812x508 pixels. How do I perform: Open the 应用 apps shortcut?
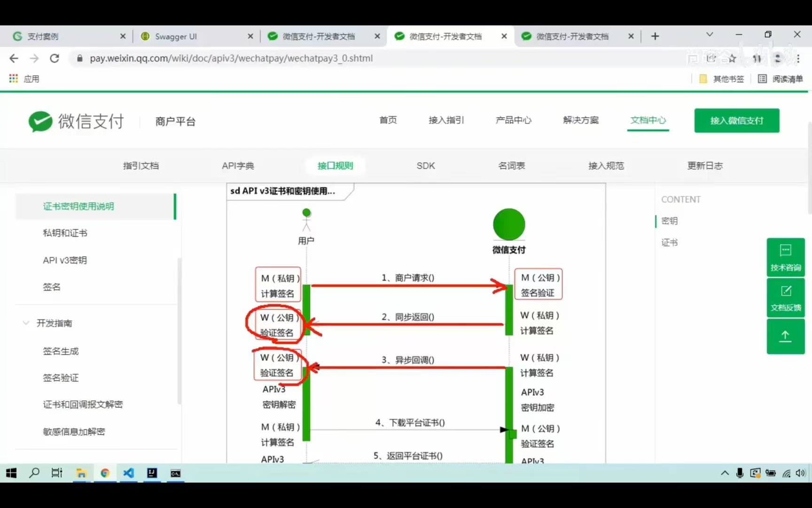pos(24,79)
